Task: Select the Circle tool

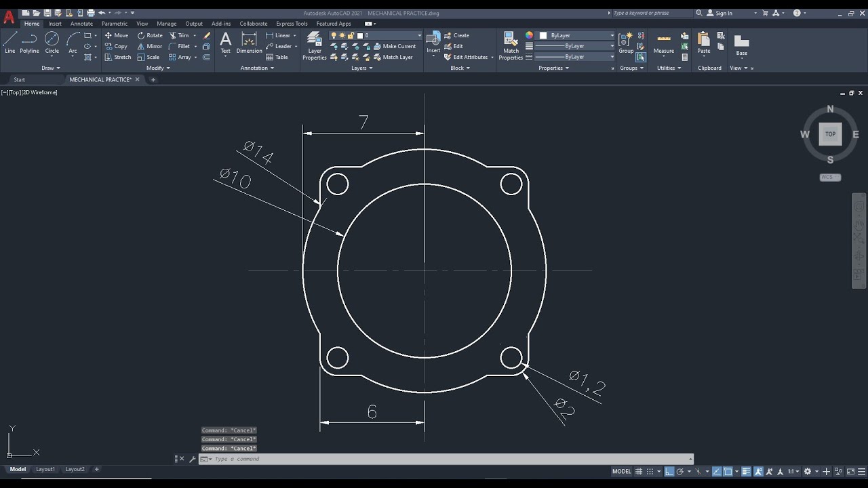Action: pyautogui.click(x=52, y=42)
